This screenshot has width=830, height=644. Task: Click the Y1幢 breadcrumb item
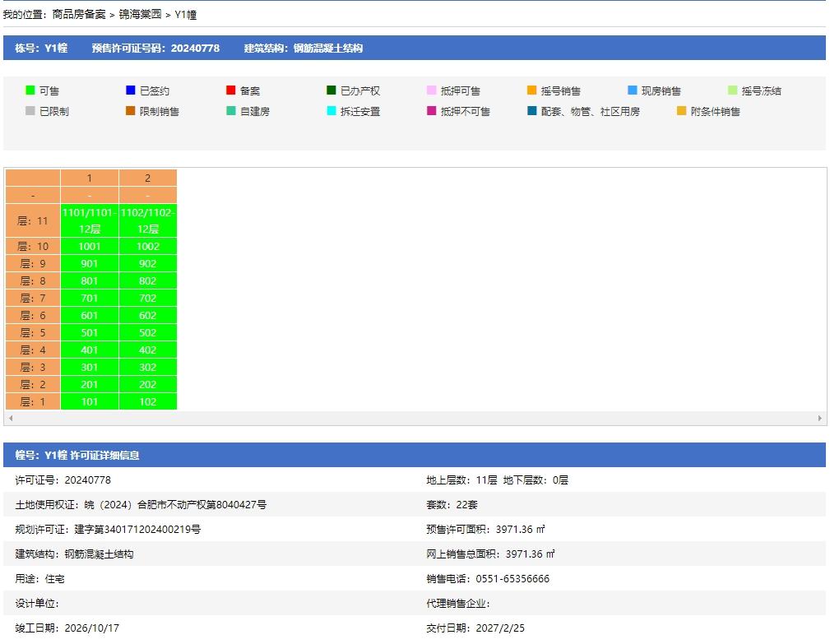coord(185,15)
